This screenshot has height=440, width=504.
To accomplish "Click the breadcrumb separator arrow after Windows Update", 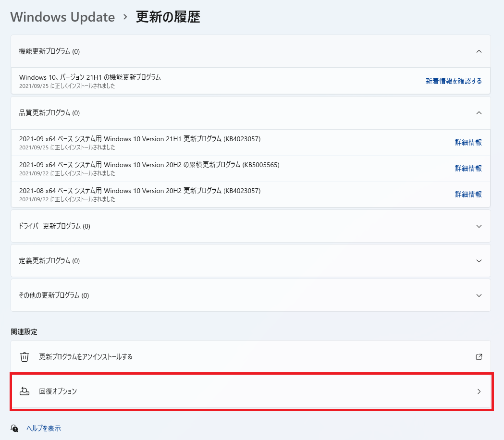I will click(x=125, y=17).
